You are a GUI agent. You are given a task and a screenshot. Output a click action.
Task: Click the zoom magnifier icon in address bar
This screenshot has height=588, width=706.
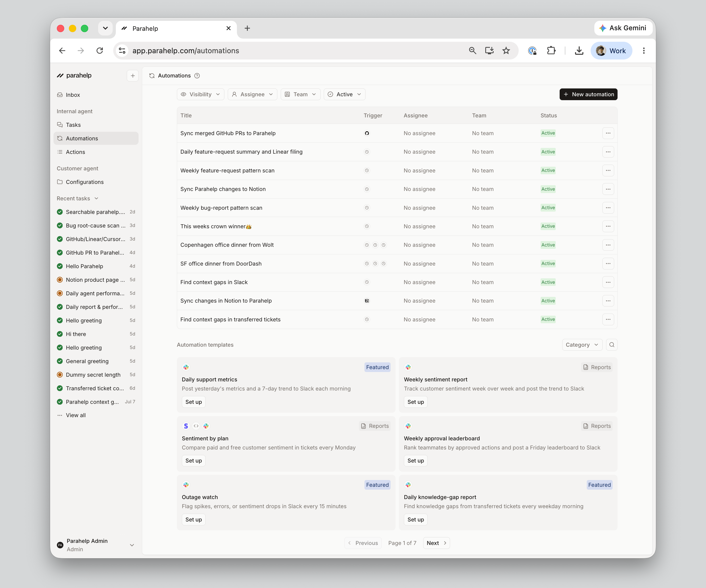[472, 51]
